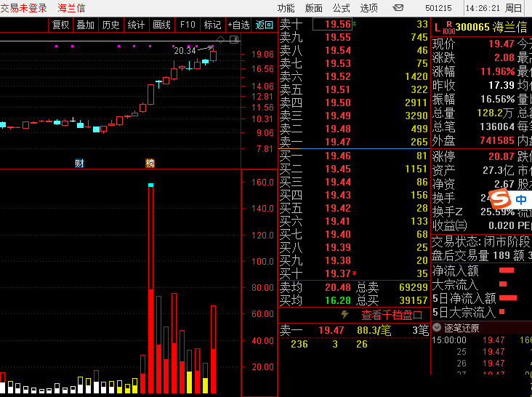This screenshot has height=397, width=532.
Task: Click the 涨停 price 20.87
Action: tap(501, 156)
